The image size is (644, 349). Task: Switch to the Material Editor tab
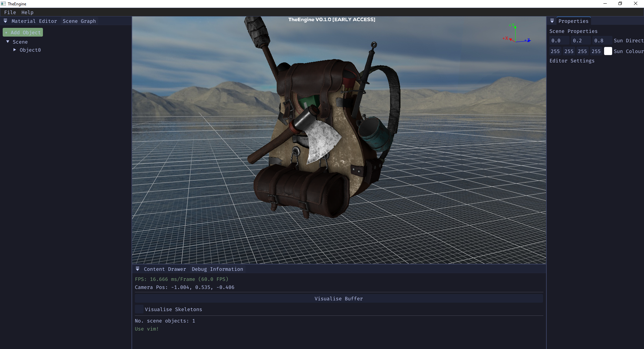coord(34,21)
